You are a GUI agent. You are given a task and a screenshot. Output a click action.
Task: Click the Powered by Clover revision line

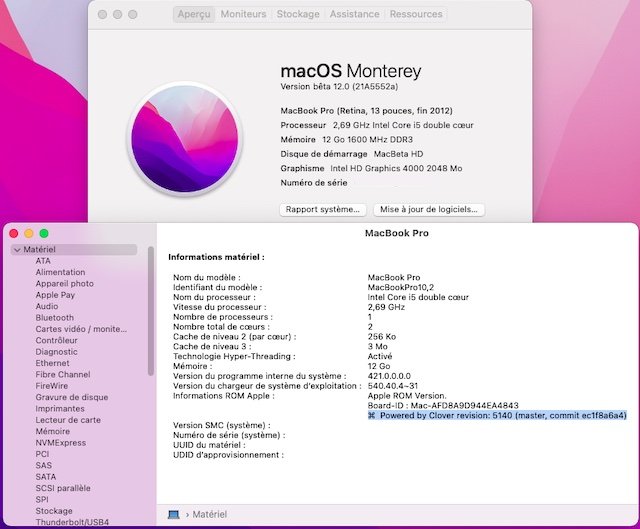pyautogui.click(x=497, y=416)
